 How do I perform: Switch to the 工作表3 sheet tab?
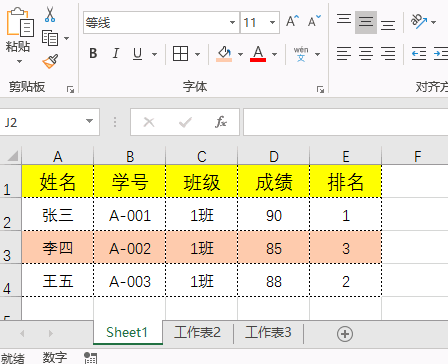(x=268, y=333)
